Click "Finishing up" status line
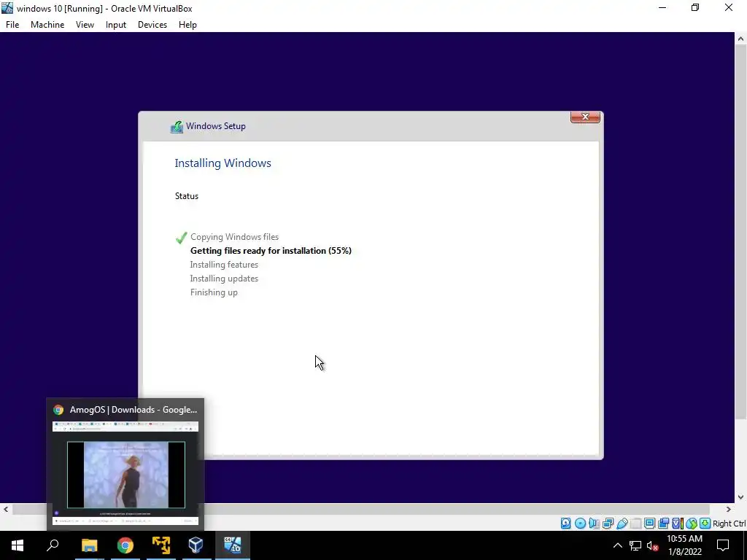Viewport: 747px width, 560px height. tap(214, 292)
